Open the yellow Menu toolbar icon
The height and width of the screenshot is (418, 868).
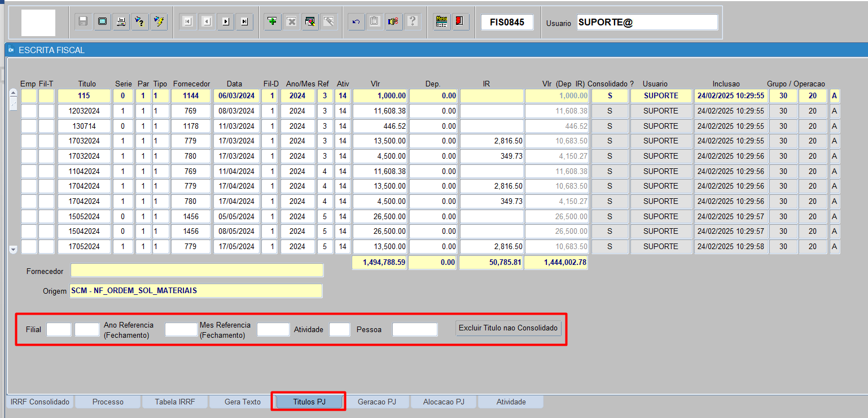coord(442,22)
